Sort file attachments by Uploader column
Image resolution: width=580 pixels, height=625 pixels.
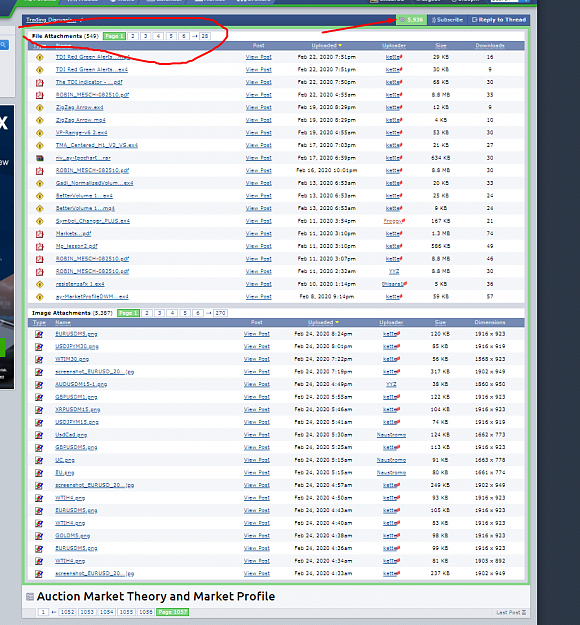394,45
